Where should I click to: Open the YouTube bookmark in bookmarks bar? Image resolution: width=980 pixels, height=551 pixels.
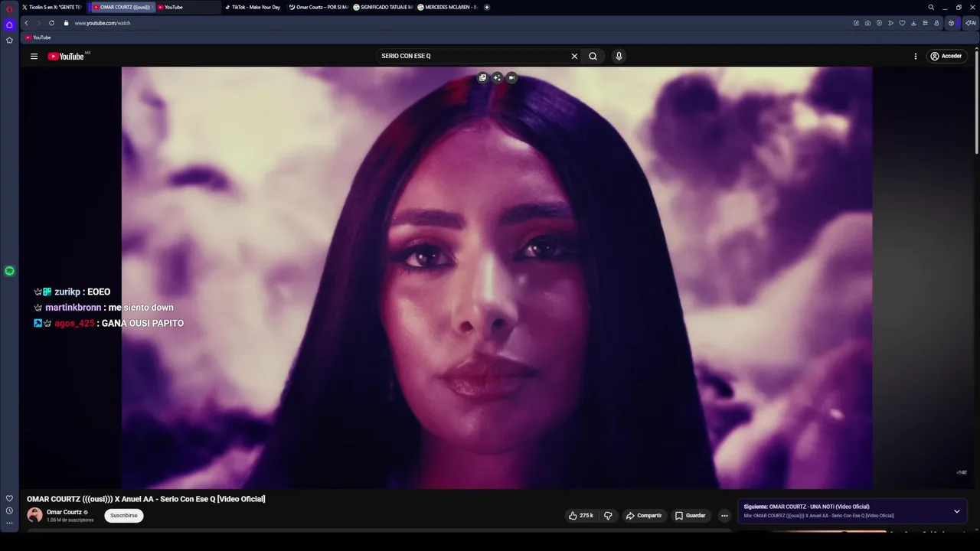tap(38, 37)
